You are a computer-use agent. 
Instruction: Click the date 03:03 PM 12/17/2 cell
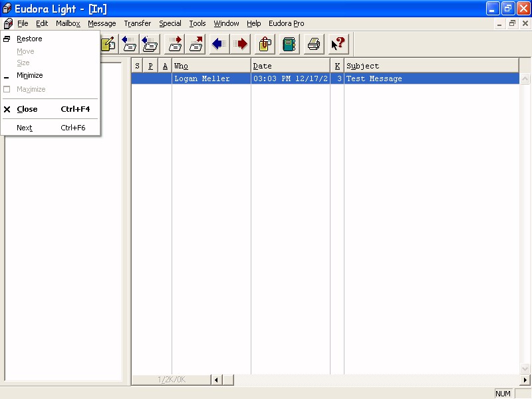point(291,78)
